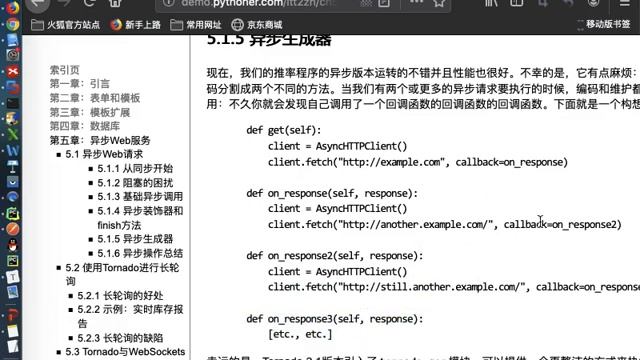Jump to 5.3 Tornado与WebSockets
640x360 pixels.
pos(125,352)
